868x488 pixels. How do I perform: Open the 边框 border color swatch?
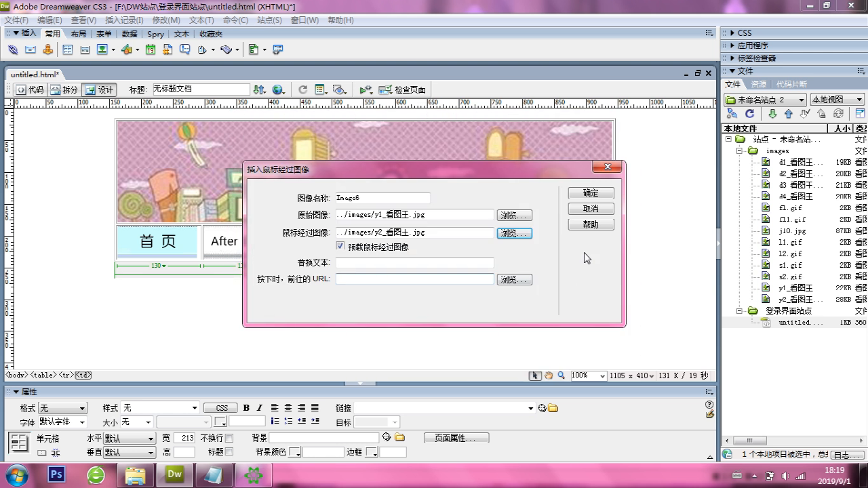(371, 453)
